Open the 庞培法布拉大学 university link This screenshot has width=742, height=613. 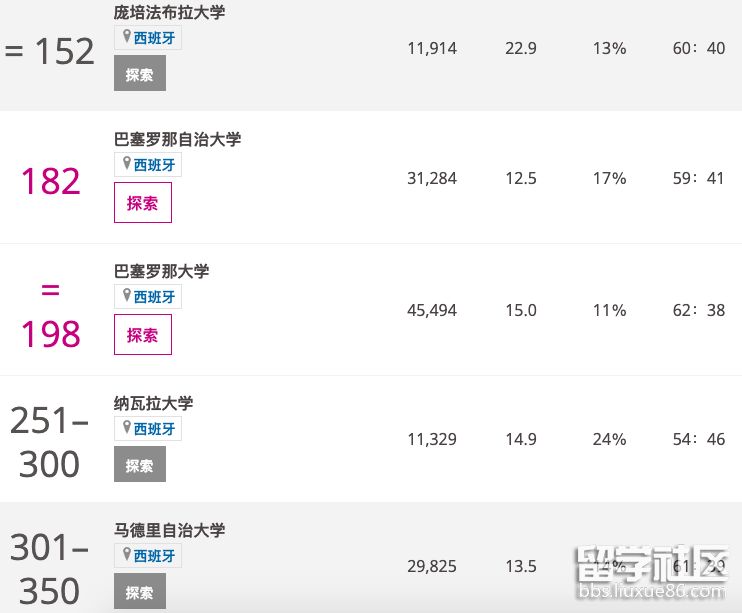pos(170,13)
